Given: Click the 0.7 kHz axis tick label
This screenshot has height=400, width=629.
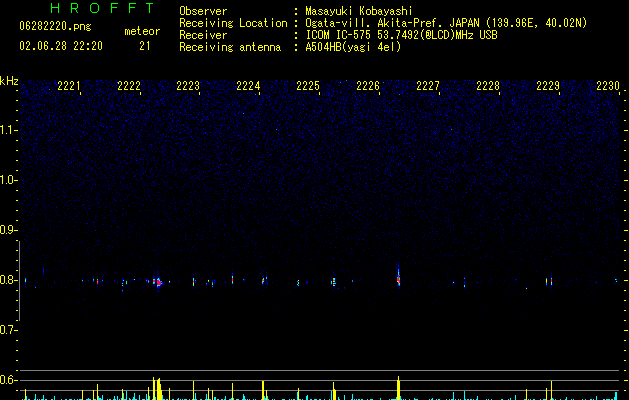Looking at the screenshot, I should [x=9, y=330].
